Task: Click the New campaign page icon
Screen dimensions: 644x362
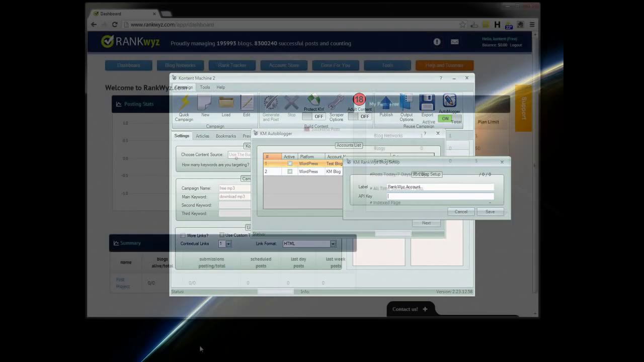Action: tap(205, 103)
